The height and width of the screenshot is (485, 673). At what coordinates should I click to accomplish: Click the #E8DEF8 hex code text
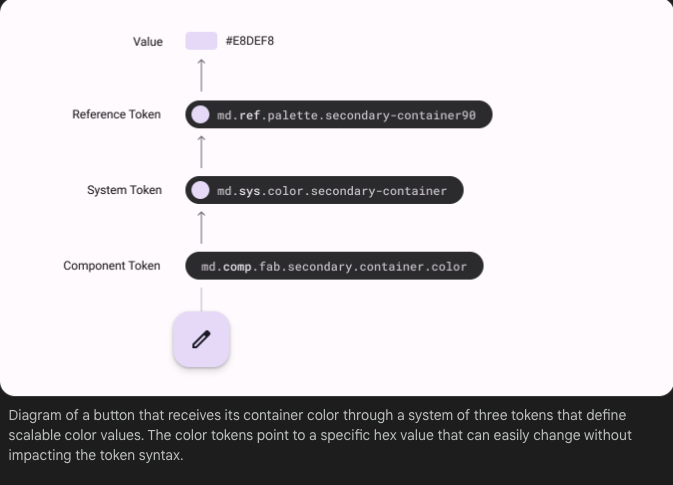(250, 41)
